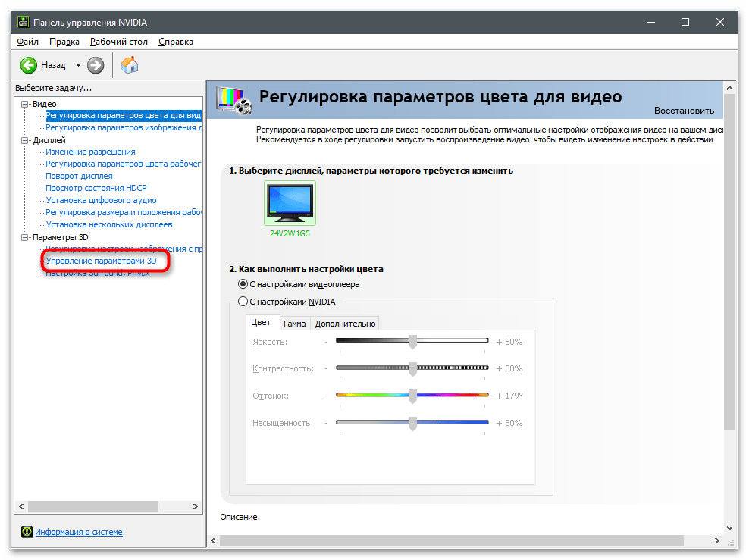This screenshot has width=749, height=560.
Task: Click the Видео group label
Action: [x=45, y=104]
